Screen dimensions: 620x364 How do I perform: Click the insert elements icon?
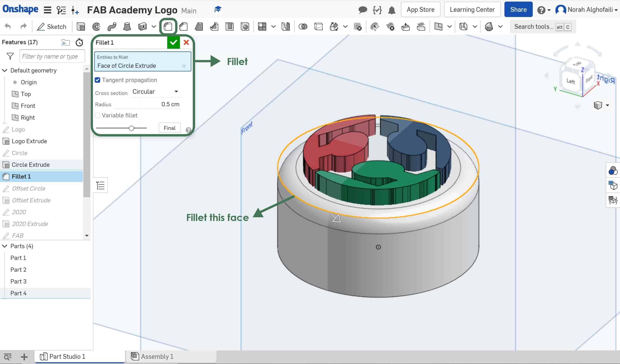pyautogui.click(x=75, y=10)
